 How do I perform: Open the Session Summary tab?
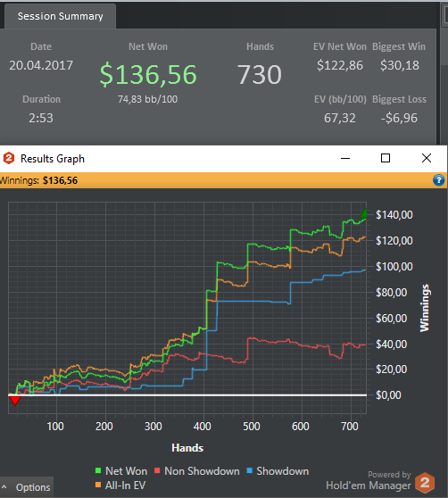(61, 16)
